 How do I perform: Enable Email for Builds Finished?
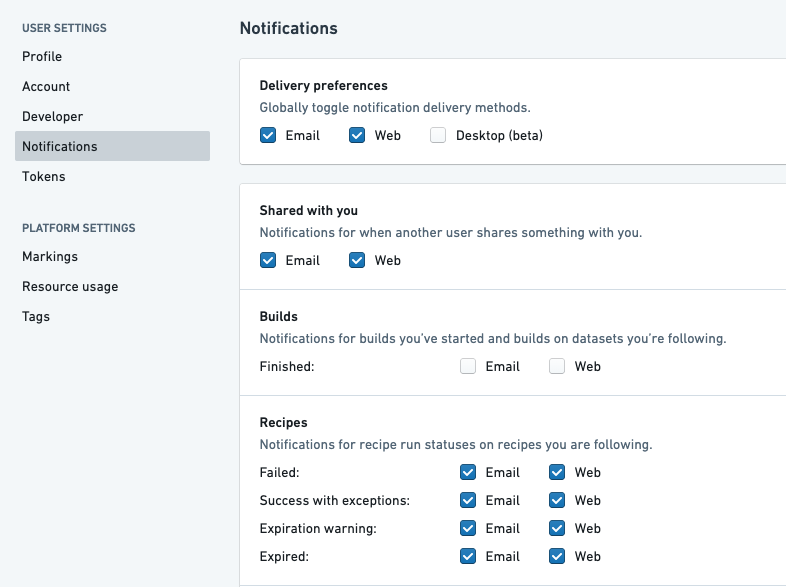(468, 366)
